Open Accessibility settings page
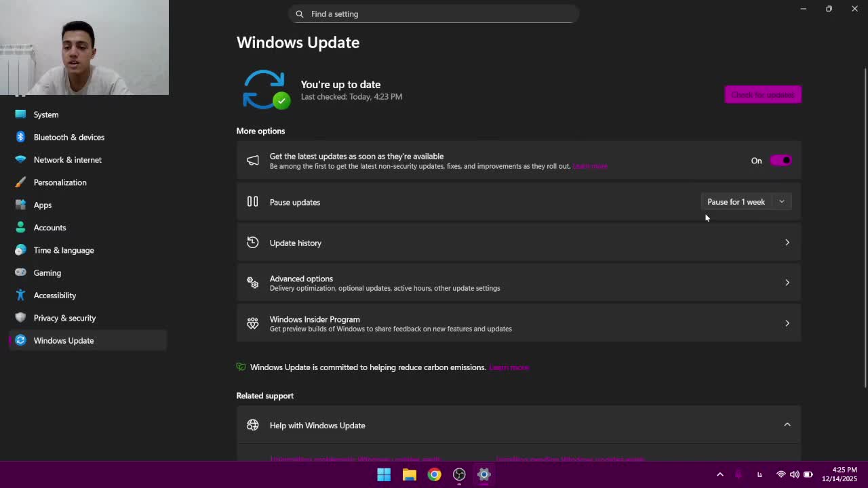 pos(88,296)
